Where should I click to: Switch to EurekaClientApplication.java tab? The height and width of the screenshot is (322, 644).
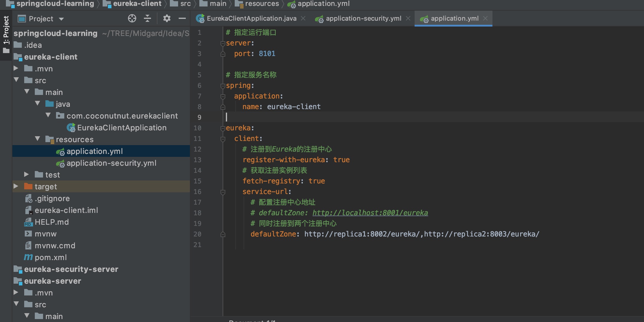pyautogui.click(x=251, y=19)
